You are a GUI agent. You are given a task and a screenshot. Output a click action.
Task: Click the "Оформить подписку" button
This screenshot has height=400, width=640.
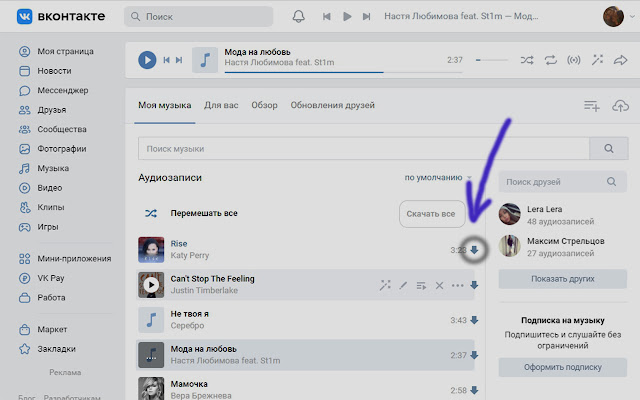[x=562, y=367]
